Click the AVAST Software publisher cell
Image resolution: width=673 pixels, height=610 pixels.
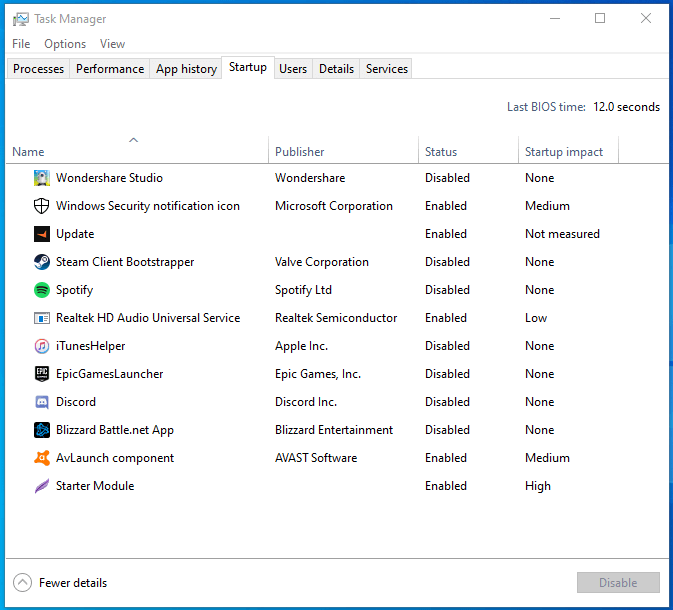[x=315, y=458]
